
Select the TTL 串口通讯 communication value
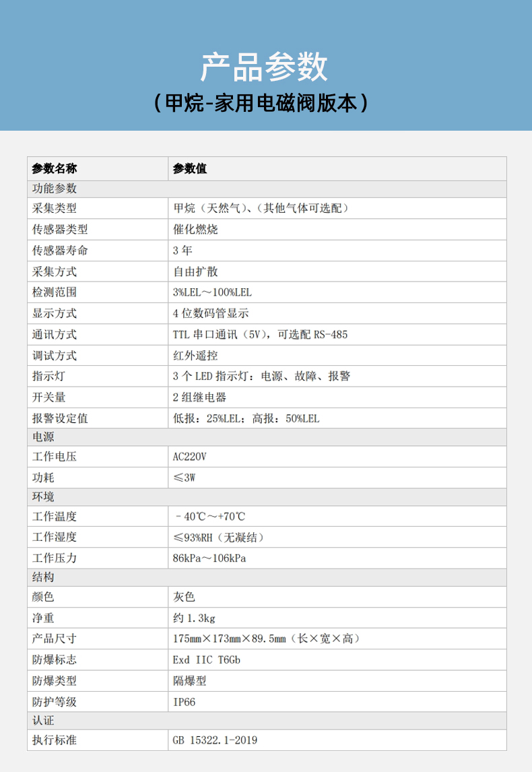click(260, 335)
